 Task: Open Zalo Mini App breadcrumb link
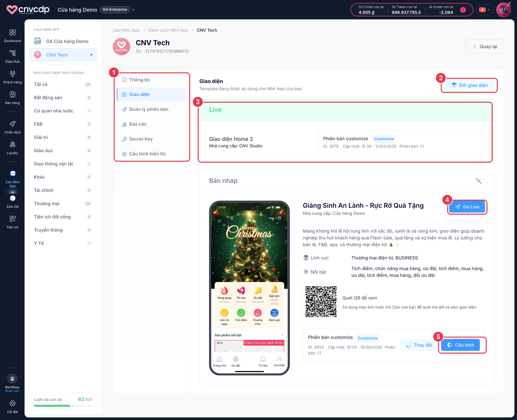126,30
